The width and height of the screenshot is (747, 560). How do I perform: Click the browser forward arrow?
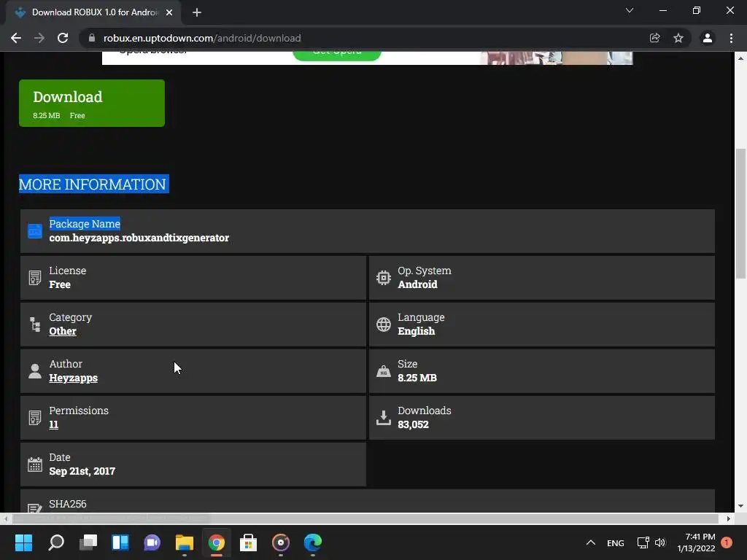[x=39, y=38]
